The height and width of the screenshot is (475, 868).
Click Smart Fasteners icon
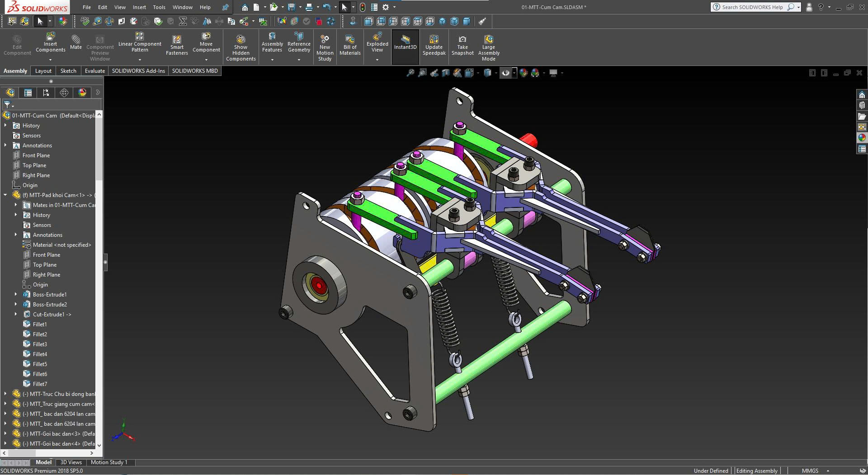coord(177,45)
